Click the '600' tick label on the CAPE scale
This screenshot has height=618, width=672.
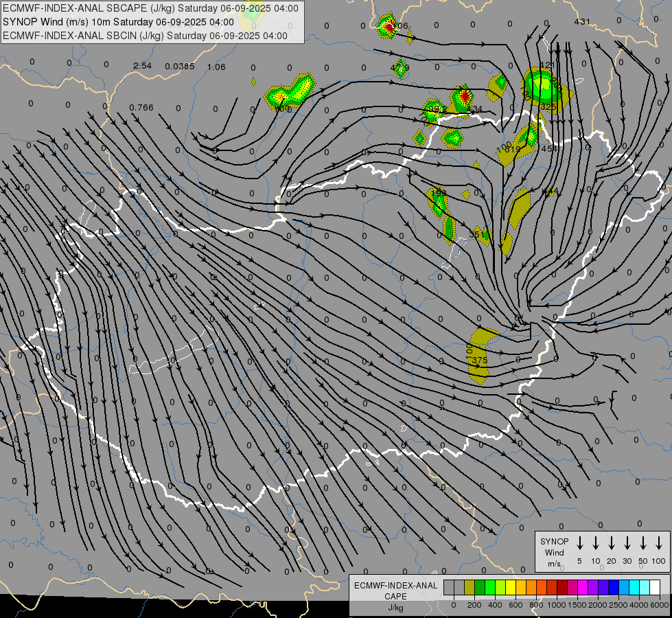[x=515, y=605]
